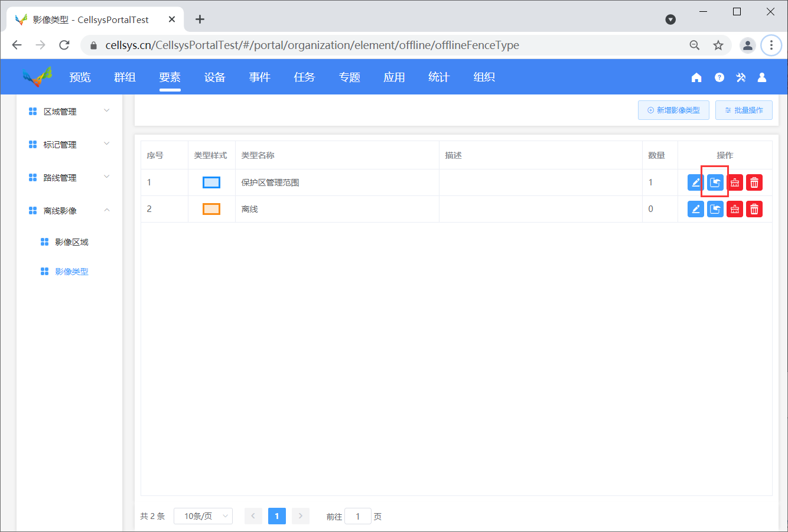Click the next page arrow
The image size is (788, 532).
301,516
